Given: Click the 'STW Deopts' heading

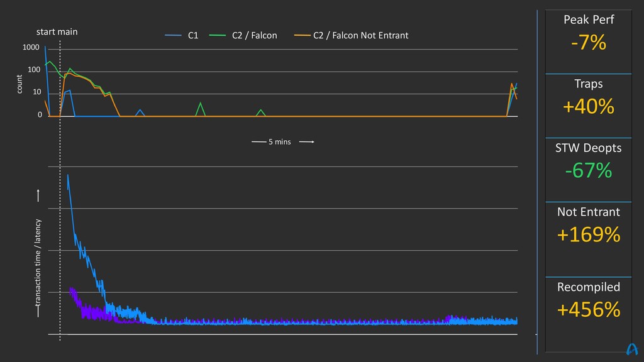Looking at the screenshot, I should (589, 148).
